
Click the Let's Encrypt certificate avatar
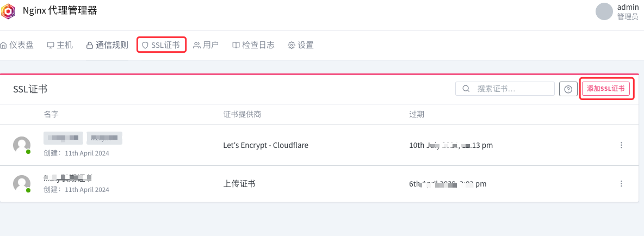point(22,145)
